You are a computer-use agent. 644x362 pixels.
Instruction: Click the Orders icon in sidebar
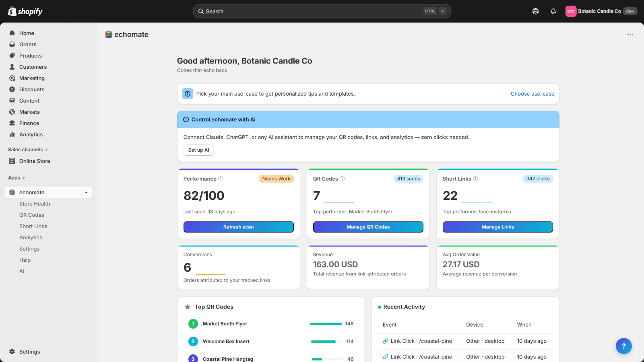12,44
